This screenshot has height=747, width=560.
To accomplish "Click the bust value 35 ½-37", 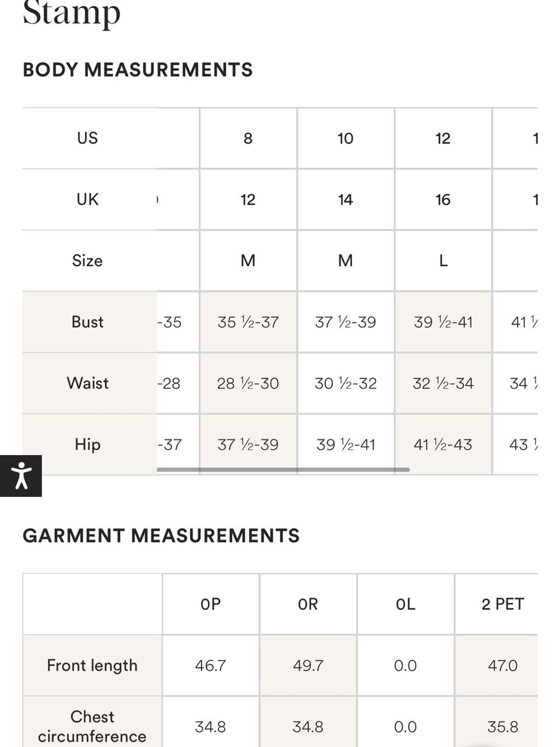I will (248, 322).
